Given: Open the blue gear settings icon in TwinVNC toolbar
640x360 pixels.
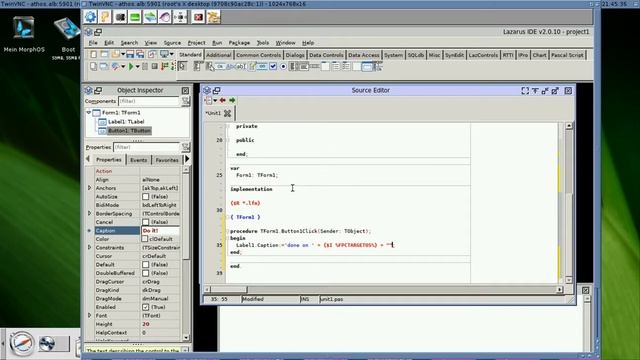Looking at the screenshot, I should click(x=91, y=17).
